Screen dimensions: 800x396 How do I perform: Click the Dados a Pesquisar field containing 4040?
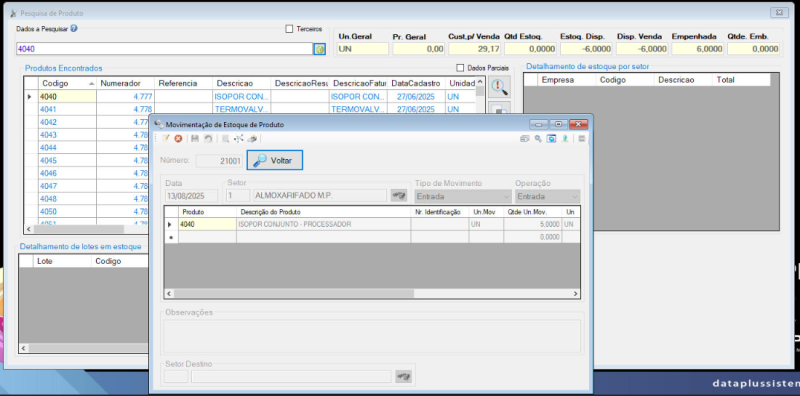click(164, 49)
